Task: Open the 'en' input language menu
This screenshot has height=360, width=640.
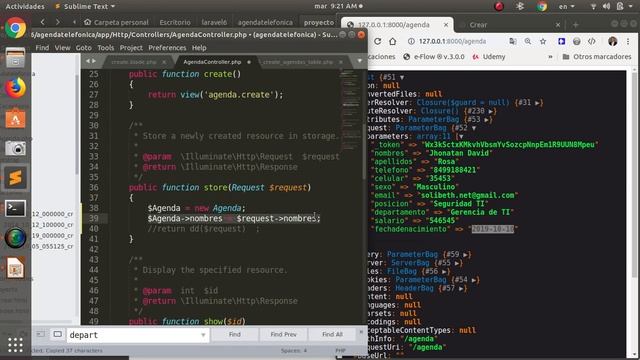Action: [567, 6]
